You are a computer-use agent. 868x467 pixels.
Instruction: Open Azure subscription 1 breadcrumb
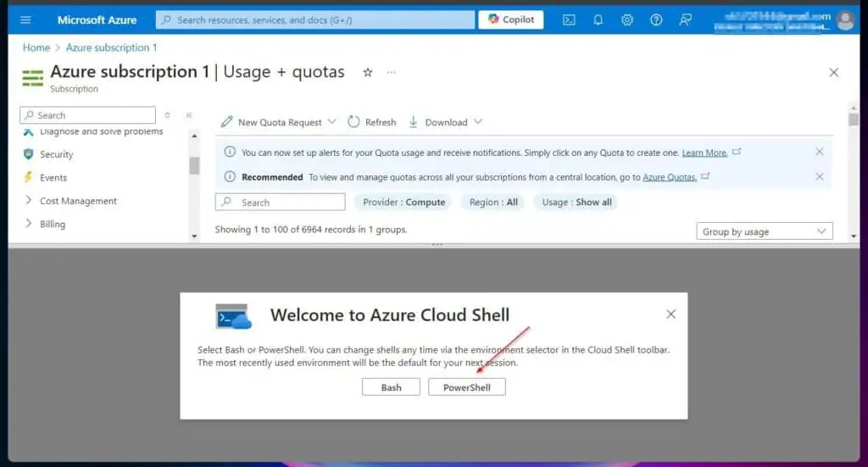(111, 47)
